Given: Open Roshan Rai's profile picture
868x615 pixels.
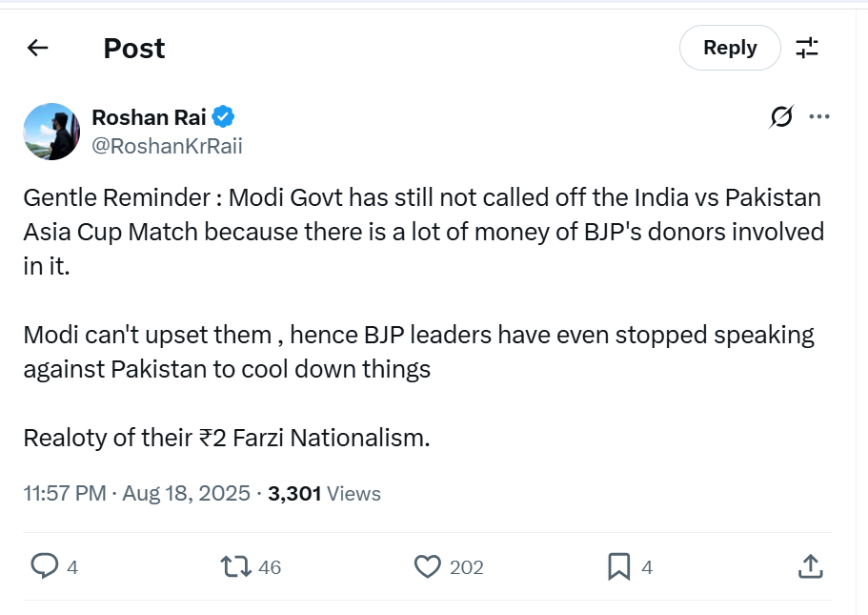Looking at the screenshot, I should click(x=51, y=132).
